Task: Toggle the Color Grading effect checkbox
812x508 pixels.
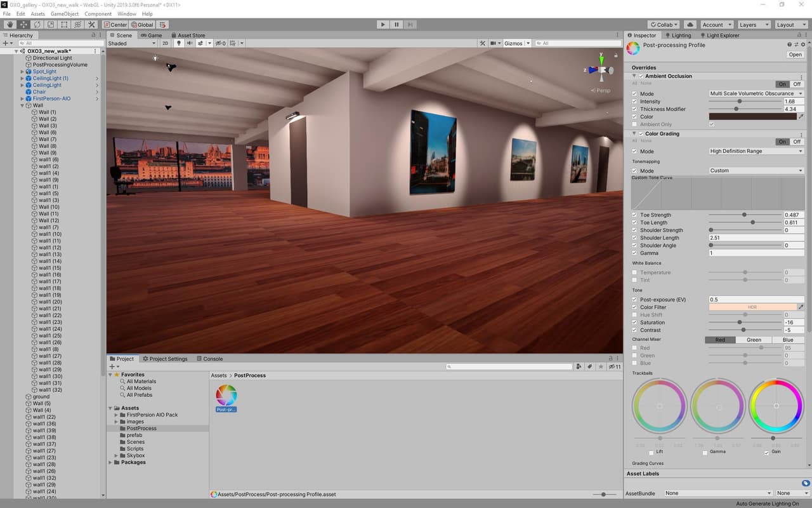Action: 641,134
